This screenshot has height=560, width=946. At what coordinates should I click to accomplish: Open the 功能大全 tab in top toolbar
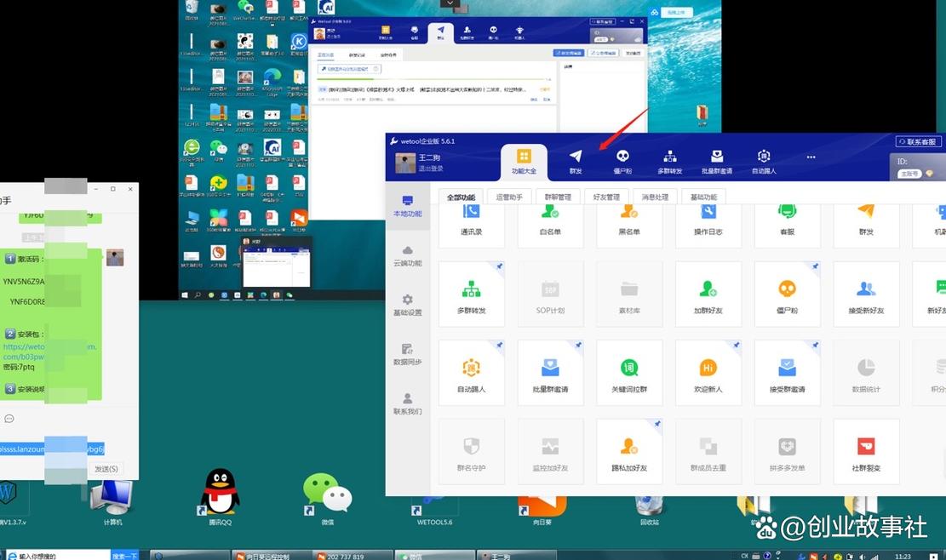524,163
